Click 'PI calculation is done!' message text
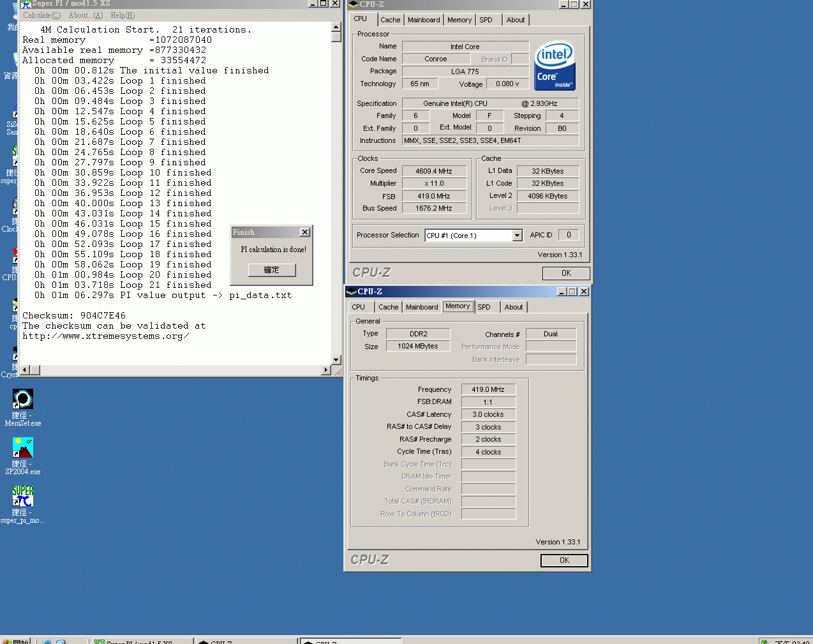 click(274, 250)
